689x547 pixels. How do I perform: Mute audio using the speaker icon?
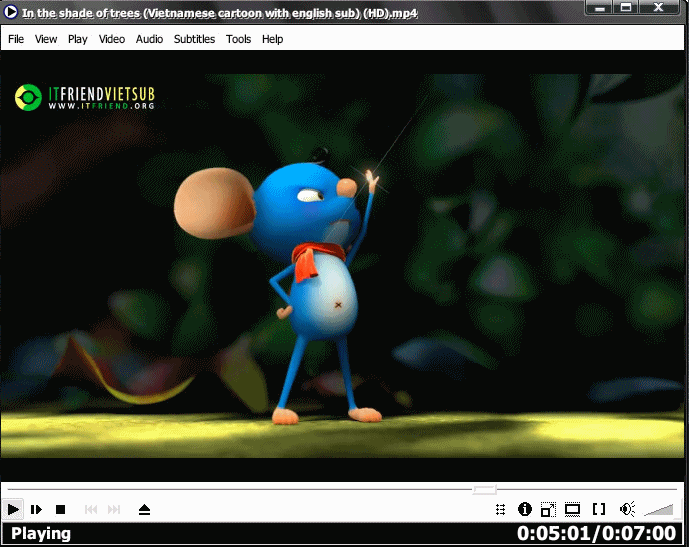[x=627, y=509]
